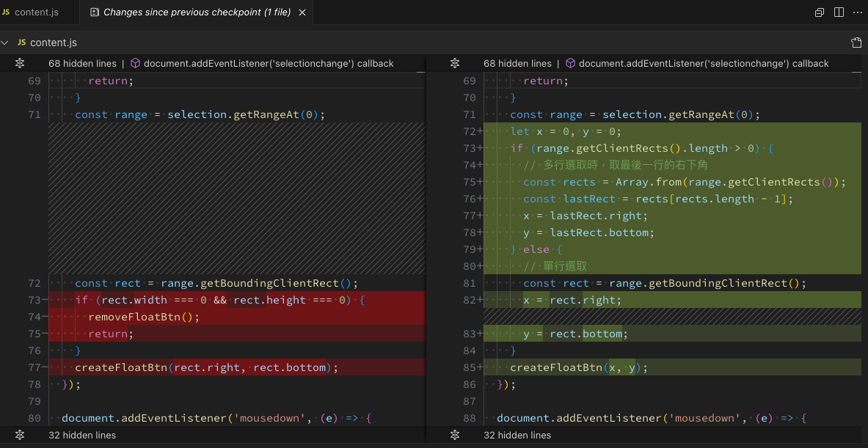Click the removed line 'if (rect.width === 0 && rect.height === 0) {'
The height and width of the screenshot is (448, 868).
(220, 300)
